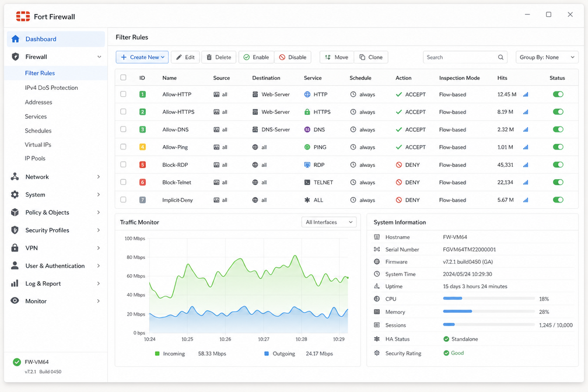Screen dimensions: 588x392
Task: Click the Move button
Action: click(x=337, y=57)
